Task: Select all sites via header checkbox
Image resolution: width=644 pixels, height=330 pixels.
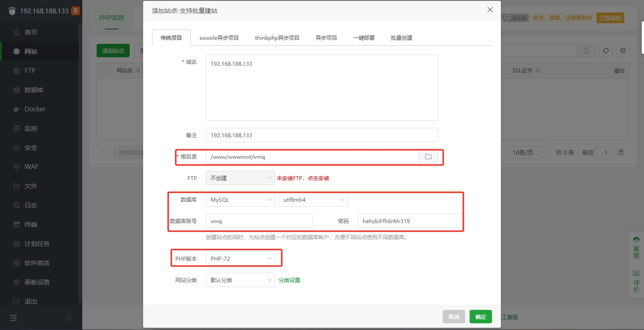Action: tap(105, 71)
